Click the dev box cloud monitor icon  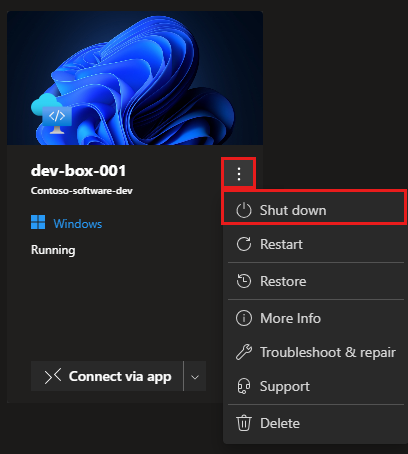52,114
